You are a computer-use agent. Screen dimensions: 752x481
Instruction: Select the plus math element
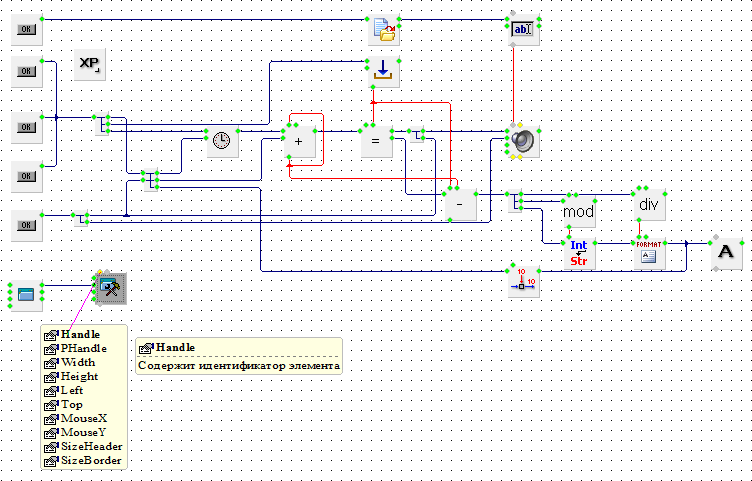[x=299, y=143]
